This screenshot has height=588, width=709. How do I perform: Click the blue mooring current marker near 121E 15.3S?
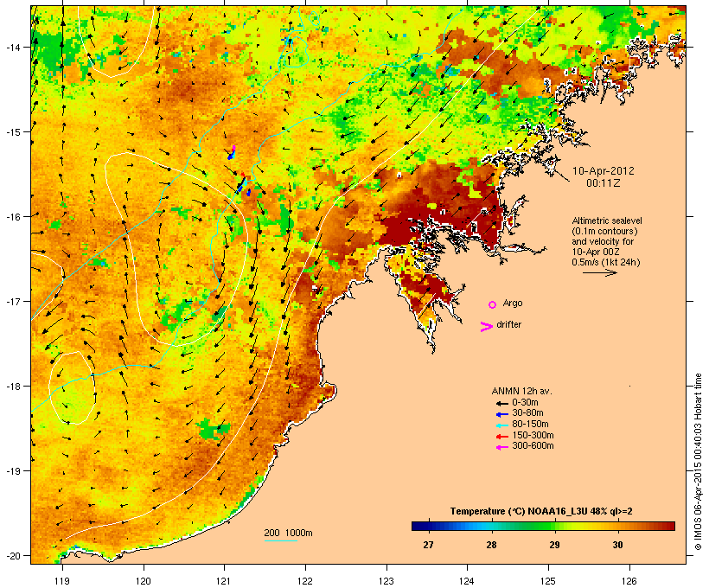coord(232,154)
